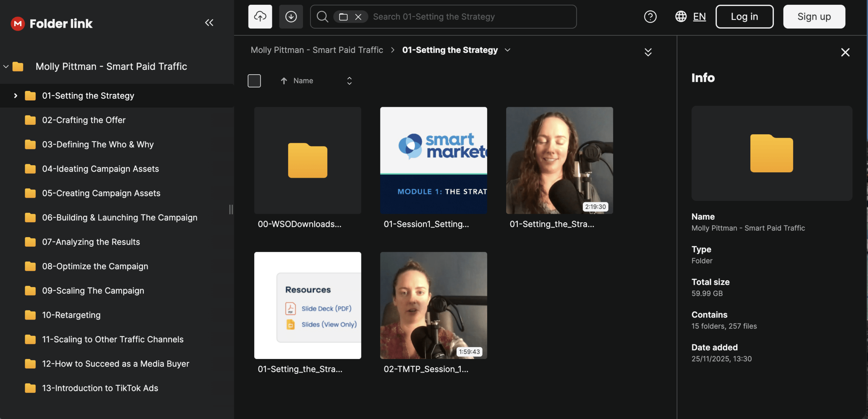Remove folder filter chip in search
The image size is (868, 419).
(358, 17)
